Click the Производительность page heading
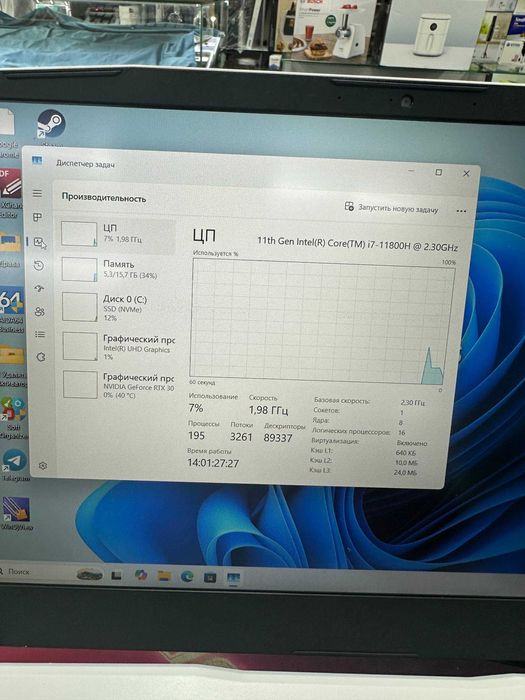Screen dimensions: 525x700 coord(104,198)
